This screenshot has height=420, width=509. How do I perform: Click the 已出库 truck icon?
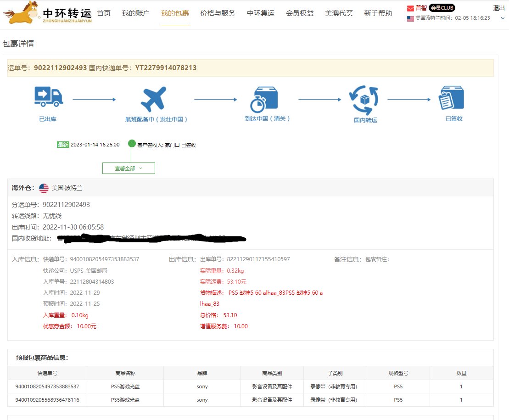49,96
